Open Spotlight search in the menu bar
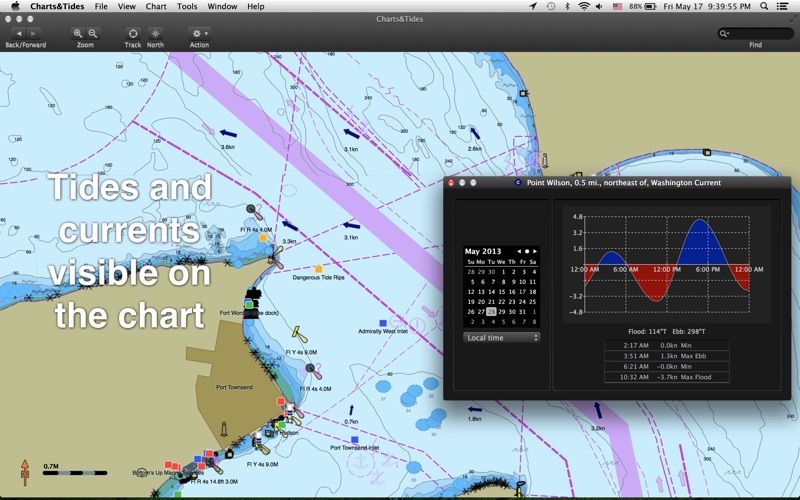Screen dimensions: 800x500 (x=764, y=7)
